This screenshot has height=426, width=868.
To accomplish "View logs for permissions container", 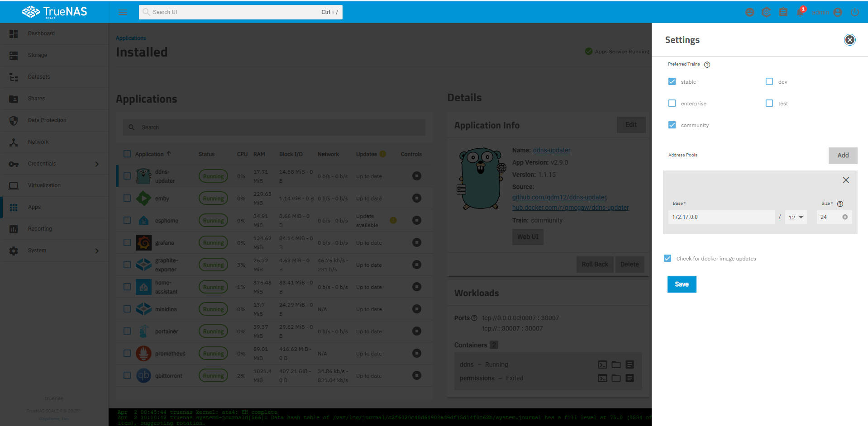I will point(630,378).
